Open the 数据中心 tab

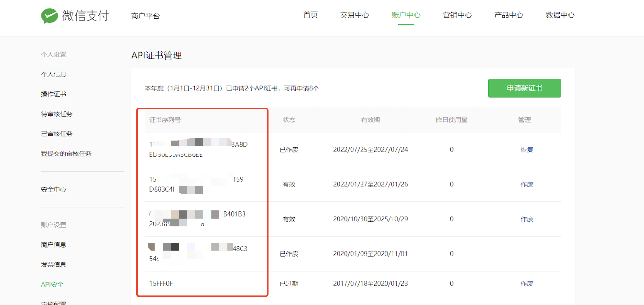[560, 15]
